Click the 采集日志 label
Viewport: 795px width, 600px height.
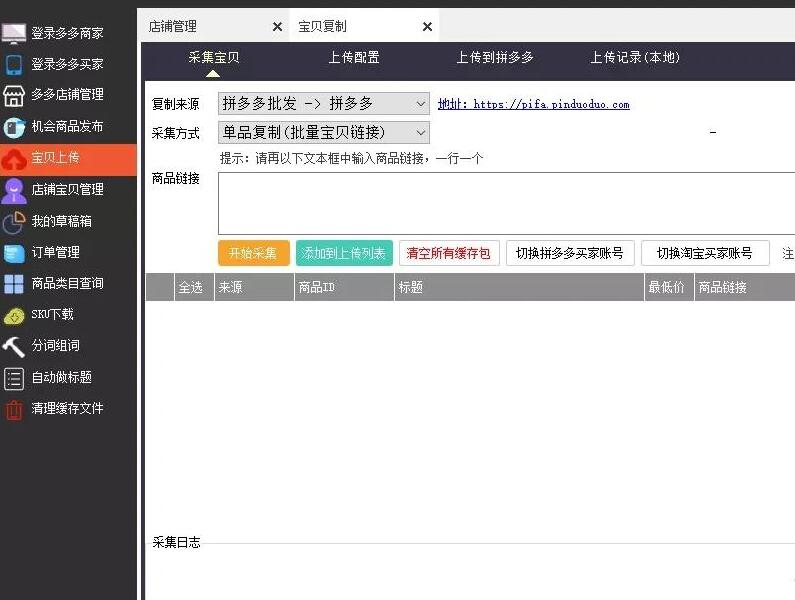coord(176,543)
